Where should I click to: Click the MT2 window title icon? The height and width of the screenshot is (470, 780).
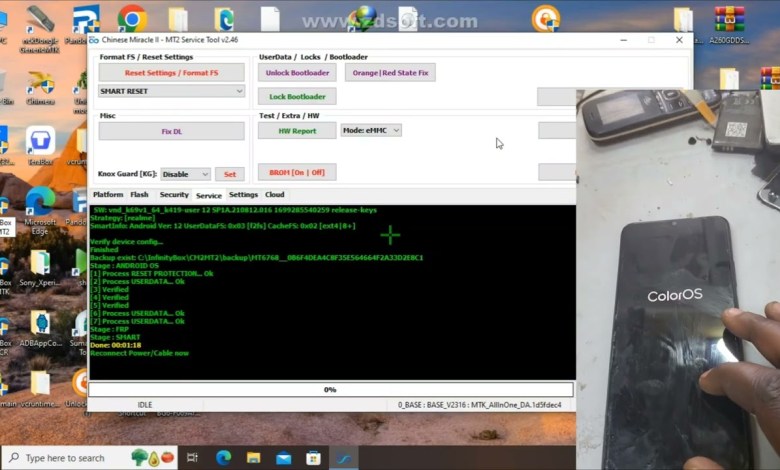point(94,40)
